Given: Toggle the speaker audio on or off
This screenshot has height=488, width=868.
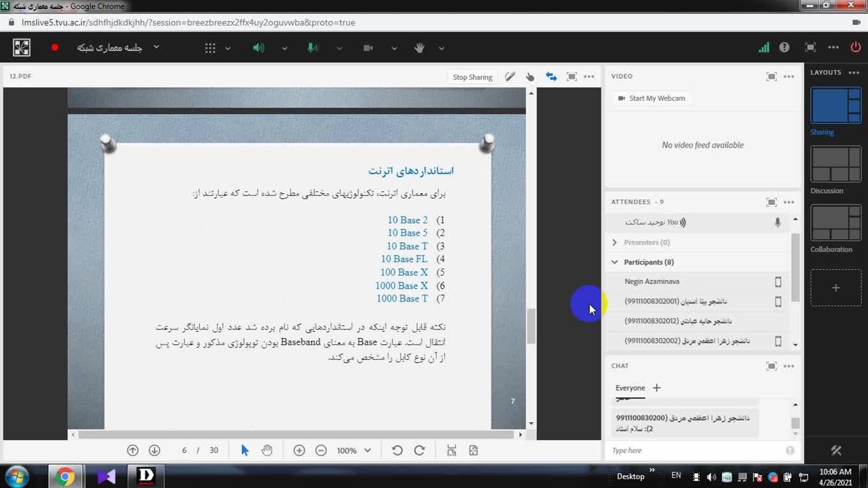Looking at the screenshot, I should coord(258,47).
